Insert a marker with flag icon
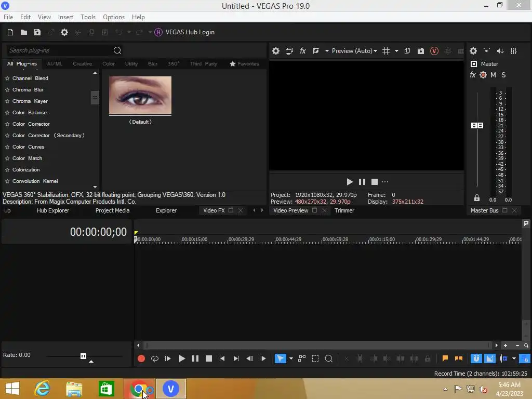 445,358
